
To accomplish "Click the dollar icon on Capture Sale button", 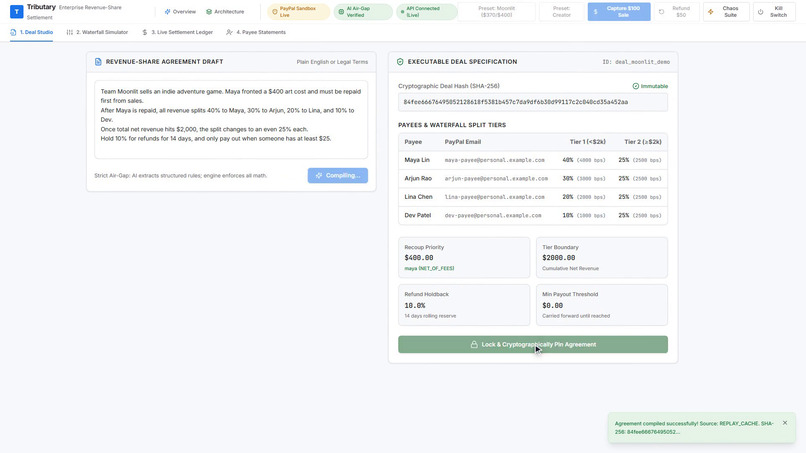I will tap(596, 12).
